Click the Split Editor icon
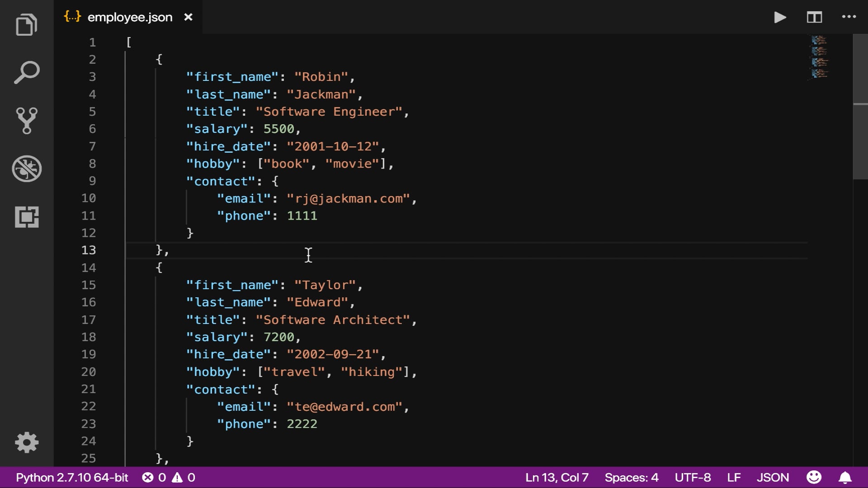The image size is (868, 488). pyautogui.click(x=814, y=17)
